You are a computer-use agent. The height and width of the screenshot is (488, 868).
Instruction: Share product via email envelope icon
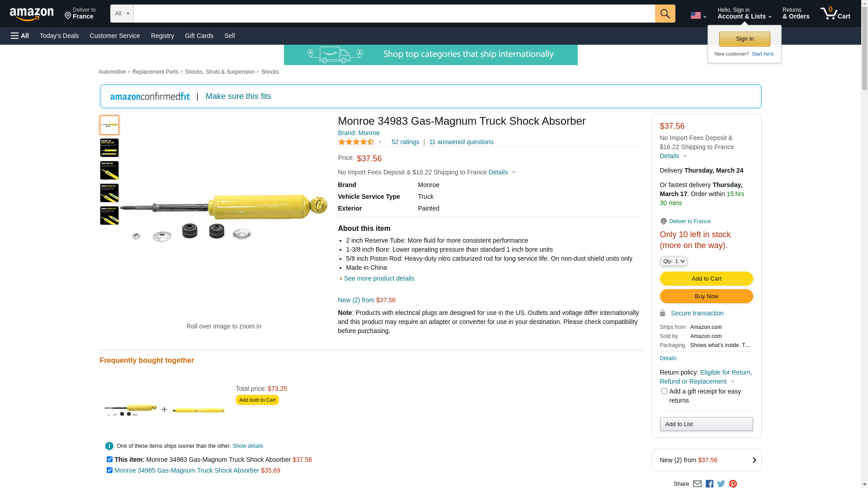[x=697, y=484]
